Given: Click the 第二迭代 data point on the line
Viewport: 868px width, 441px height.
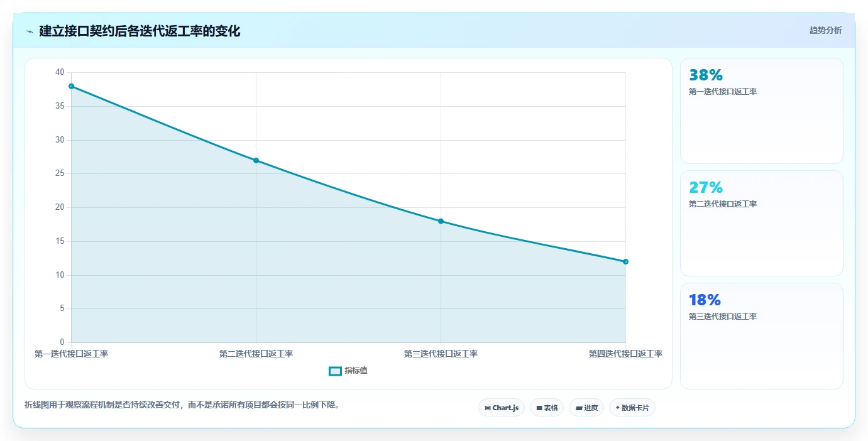Looking at the screenshot, I should click(x=256, y=160).
